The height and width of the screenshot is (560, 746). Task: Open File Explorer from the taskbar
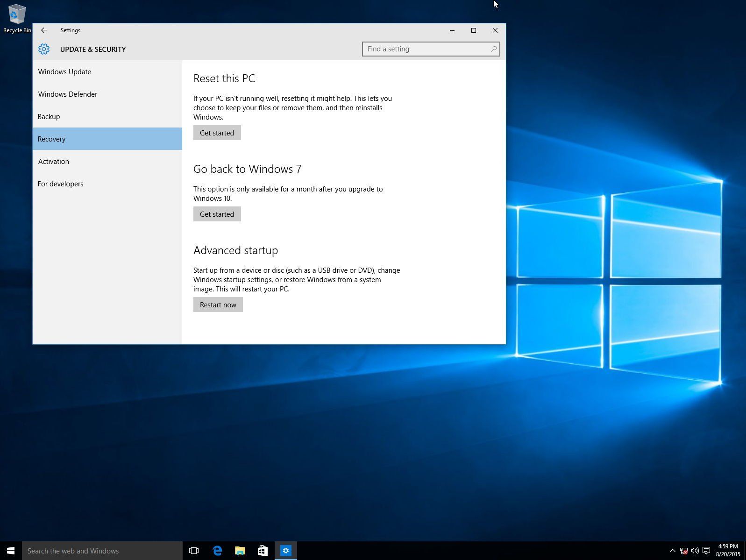[240, 551]
